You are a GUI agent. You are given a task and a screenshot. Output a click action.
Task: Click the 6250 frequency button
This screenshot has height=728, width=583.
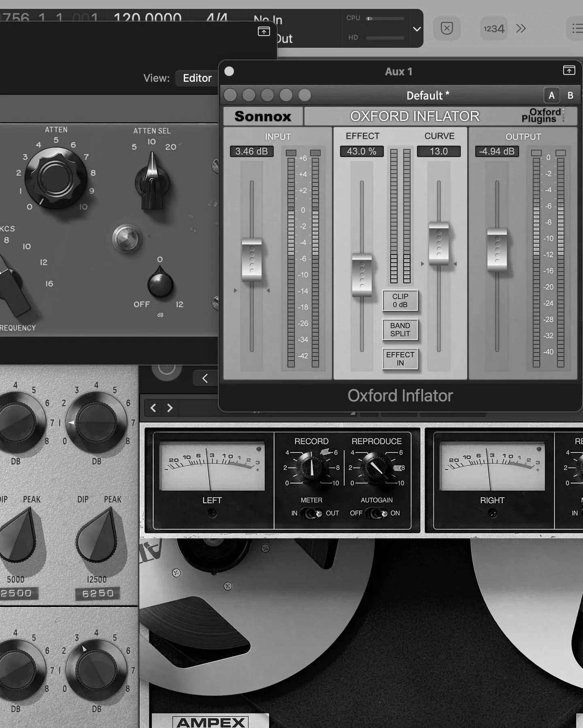[x=98, y=594]
